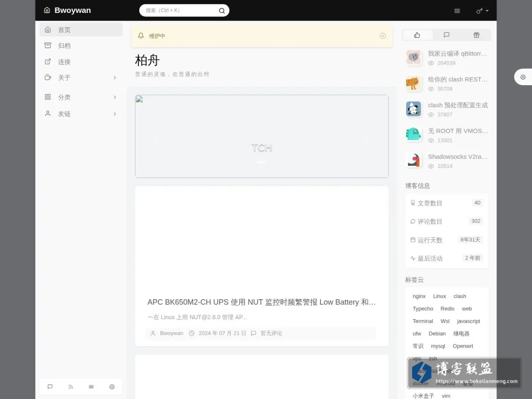Click the sidebar bottom comment icon
This screenshot has width=532, height=399.
tap(50, 387)
